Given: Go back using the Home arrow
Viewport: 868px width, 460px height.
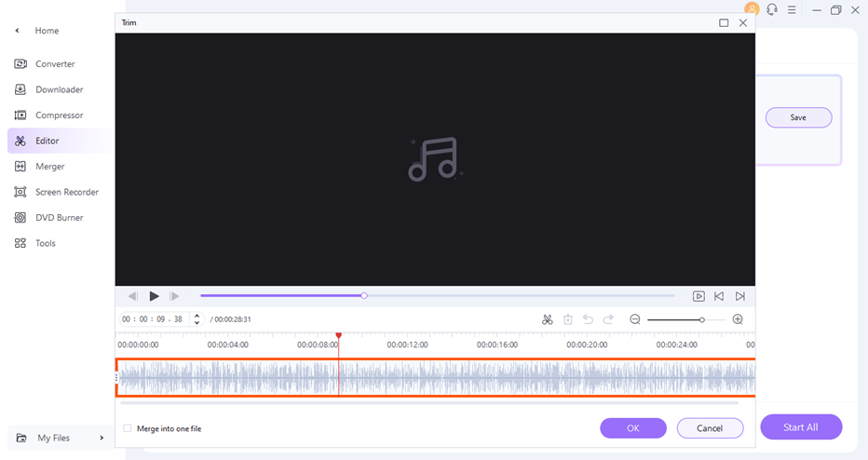Looking at the screenshot, I should 17,31.
